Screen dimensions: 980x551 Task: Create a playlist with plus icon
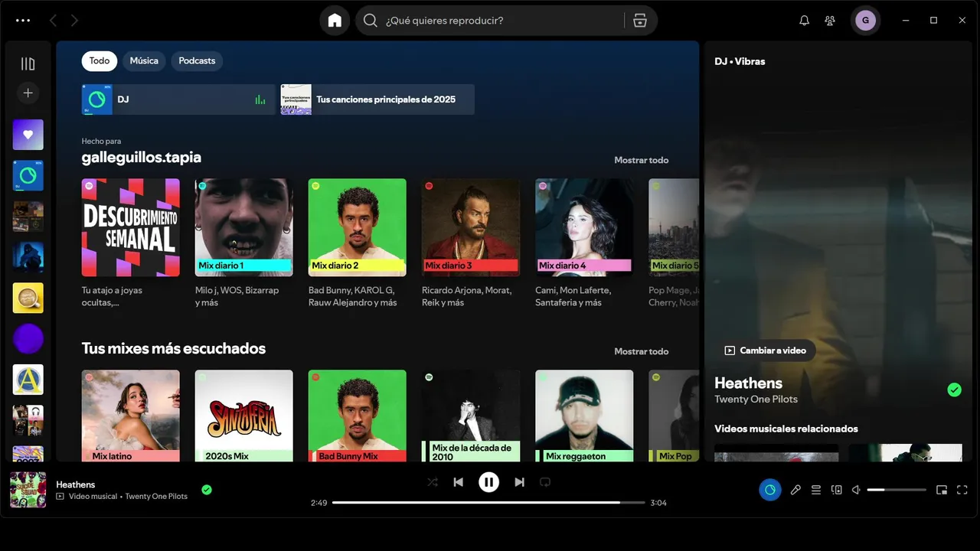(28, 93)
